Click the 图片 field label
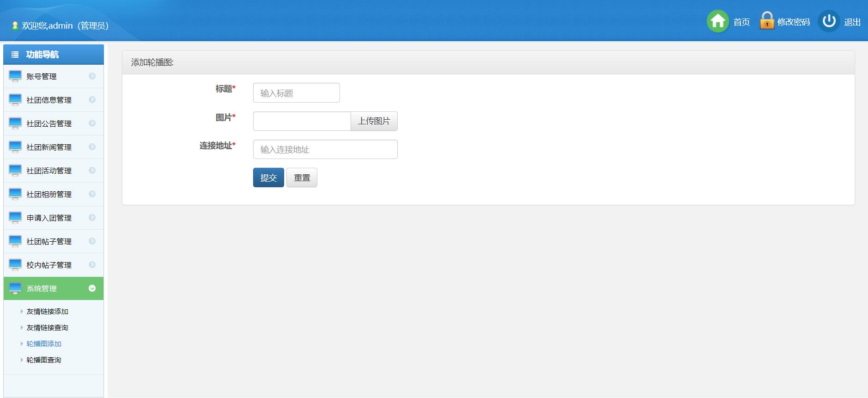868x398 pixels. click(x=225, y=117)
